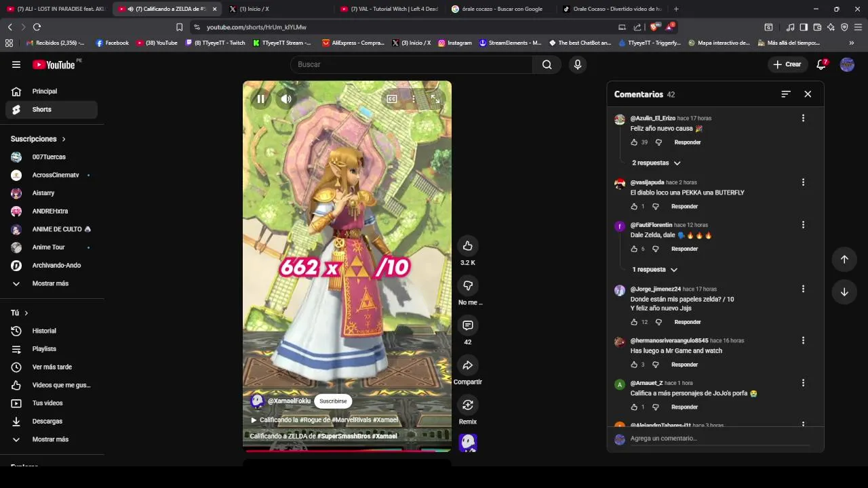Screen dimensions: 868x488
Task: Open options for Jorge_jimenez24's comment
Action: [x=803, y=289]
